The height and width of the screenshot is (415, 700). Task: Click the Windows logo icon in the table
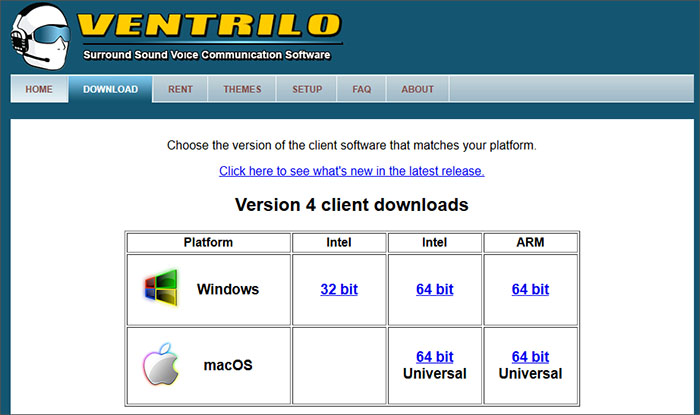point(160,289)
